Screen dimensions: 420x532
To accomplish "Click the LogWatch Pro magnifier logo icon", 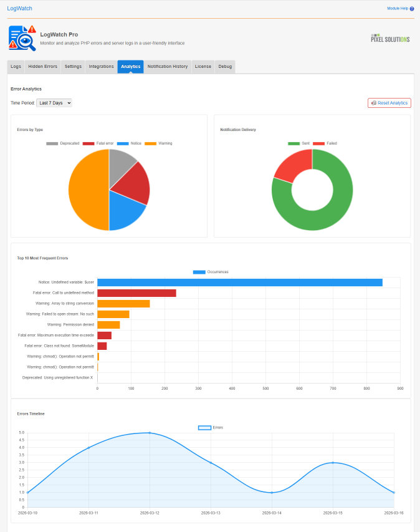I will [22, 38].
